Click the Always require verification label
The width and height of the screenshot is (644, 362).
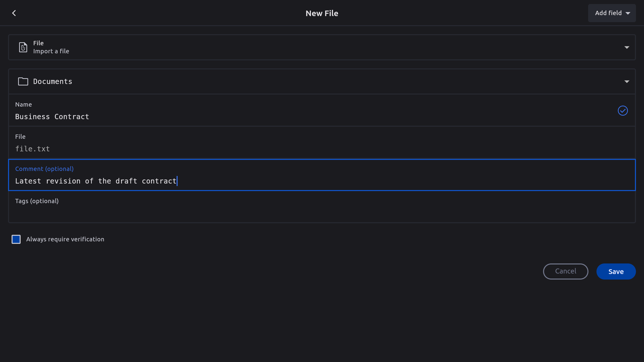point(65,239)
